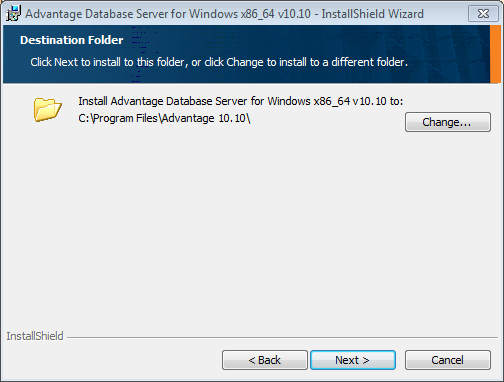Click the installer icon in title bar
Screen dimensions: 504x382
(x=13, y=13)
